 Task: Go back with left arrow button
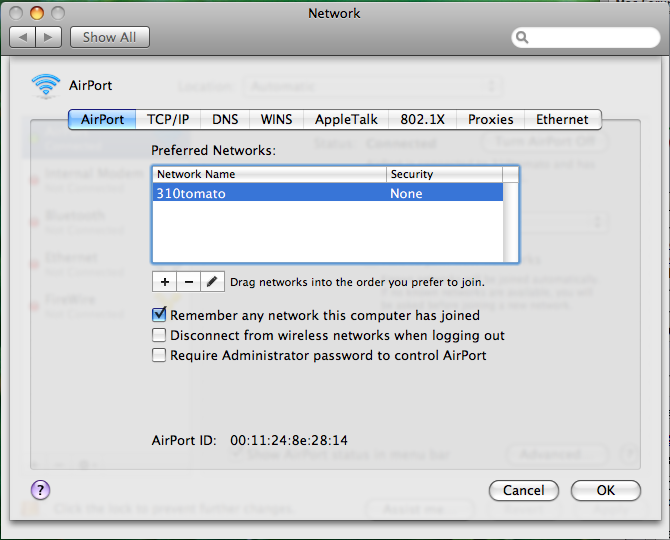23,38
